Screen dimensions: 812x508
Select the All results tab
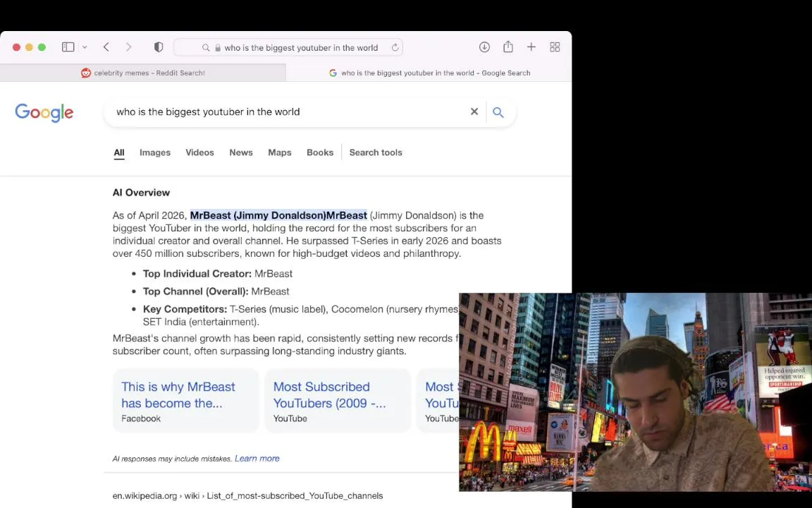click(x=119, y=152)
